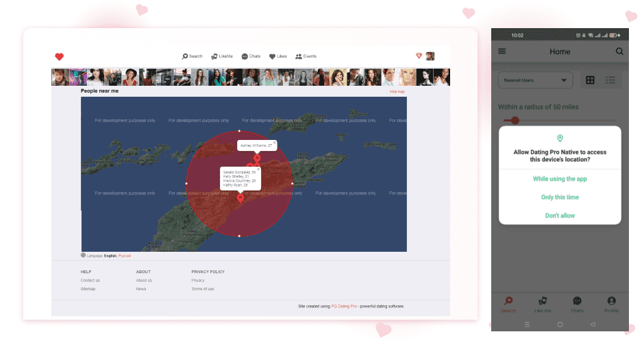Tap the alarm icon in phone status bar
The height and width of the screenshot is (343, 644).
click(578, 36)
